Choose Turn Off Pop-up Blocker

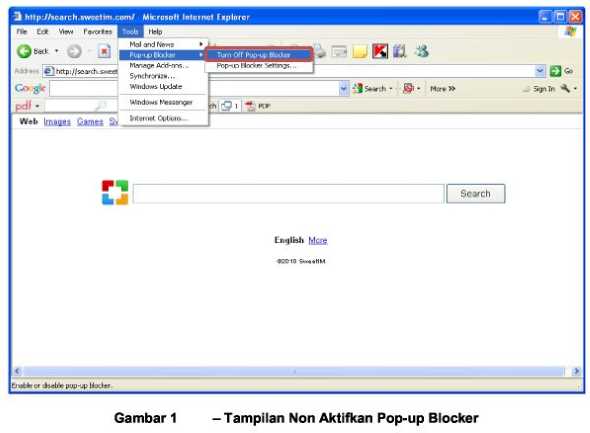(259, 55)
